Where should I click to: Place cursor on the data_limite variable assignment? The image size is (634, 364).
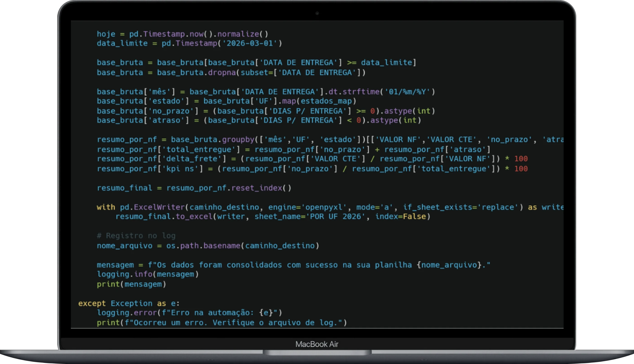pyautogui.click(x=122, y=43)
